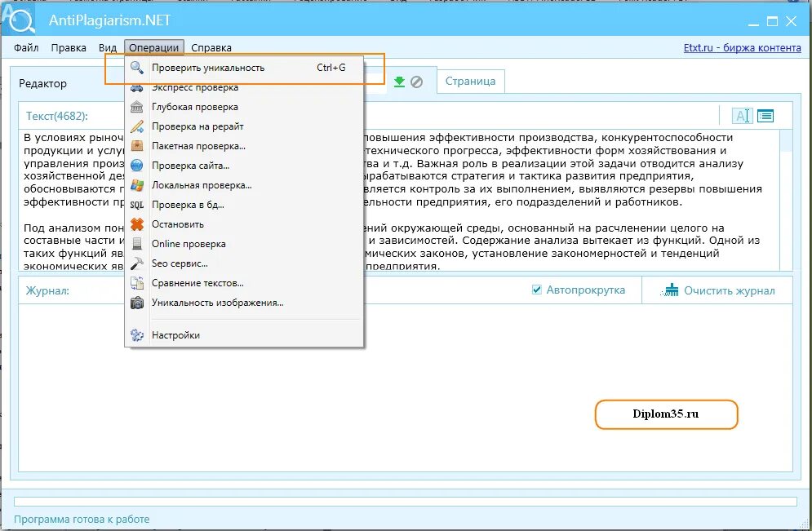812x531 pixels.
Task: Click the Журнал label
Action: coord(47,290)
